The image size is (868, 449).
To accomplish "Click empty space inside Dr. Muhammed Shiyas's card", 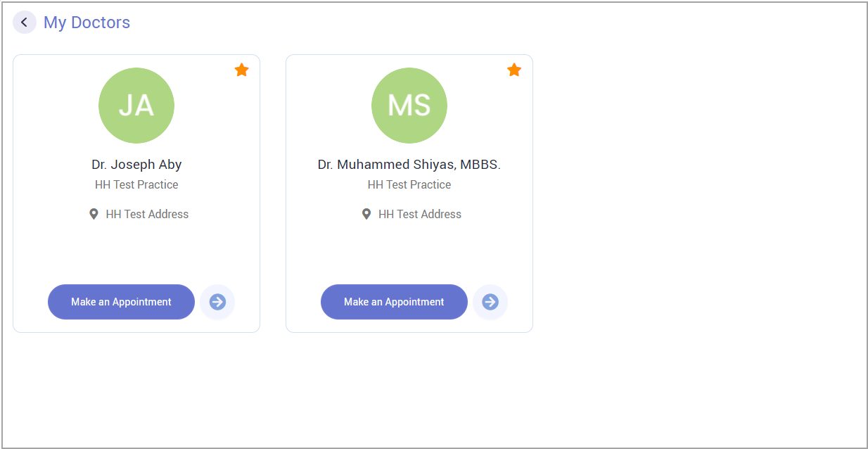I will pyautogui.click(x=409, y=250).
